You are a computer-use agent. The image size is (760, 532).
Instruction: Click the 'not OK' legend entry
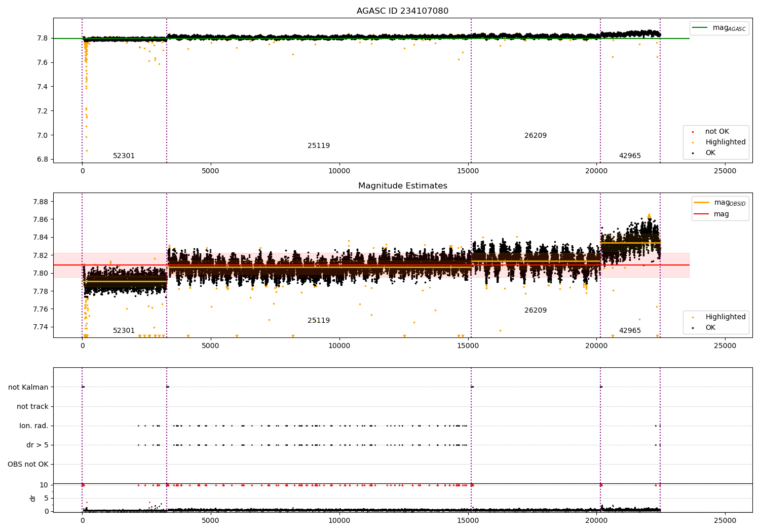(717, 132)
